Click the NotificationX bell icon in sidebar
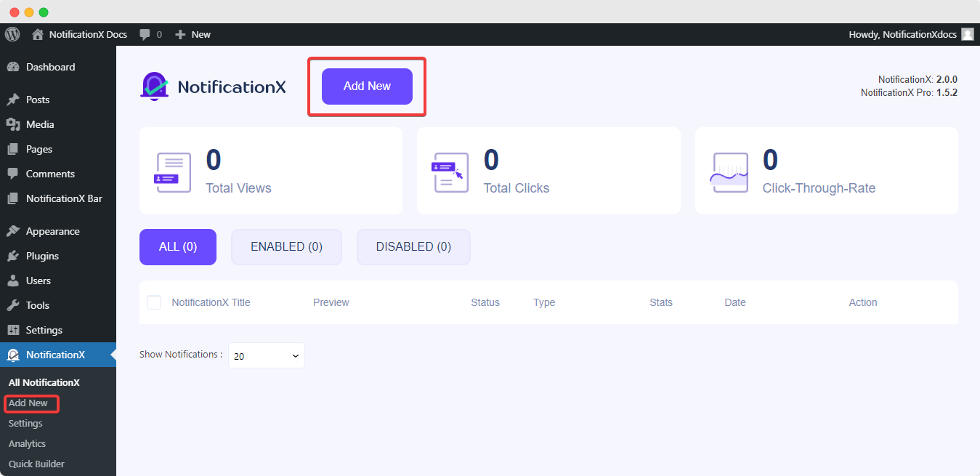The height and width of the screenshot is (476, 980). point(13,355)
